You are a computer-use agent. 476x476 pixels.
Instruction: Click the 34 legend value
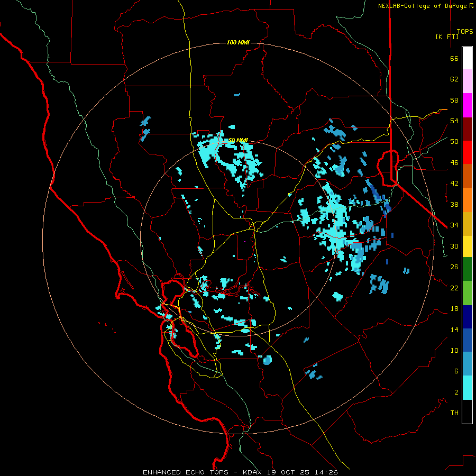click(454, 225)
